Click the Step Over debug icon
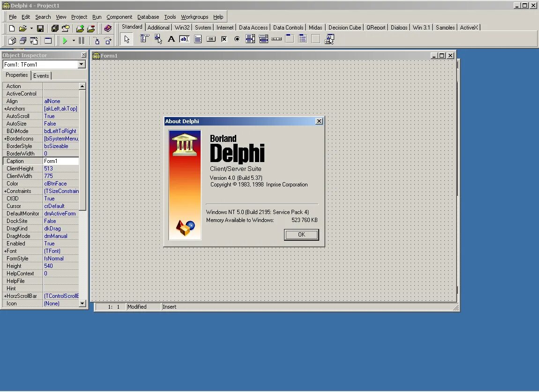 tap(108, 41)
